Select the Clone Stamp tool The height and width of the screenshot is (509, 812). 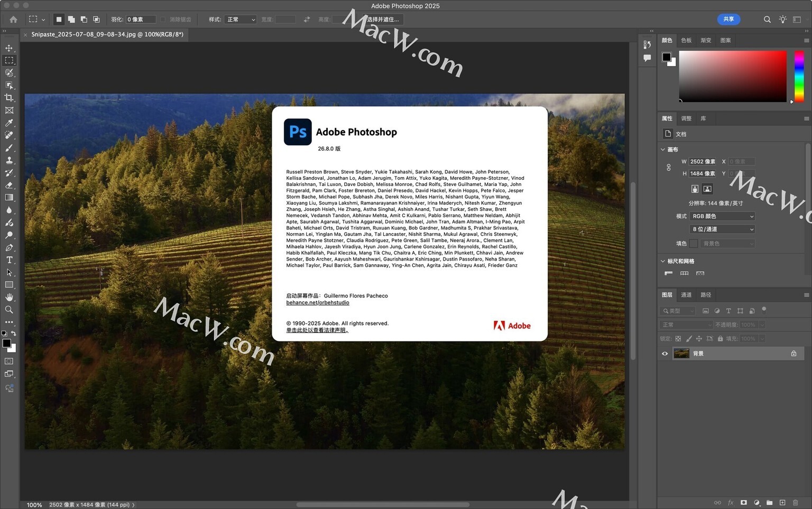pos(9,160)
